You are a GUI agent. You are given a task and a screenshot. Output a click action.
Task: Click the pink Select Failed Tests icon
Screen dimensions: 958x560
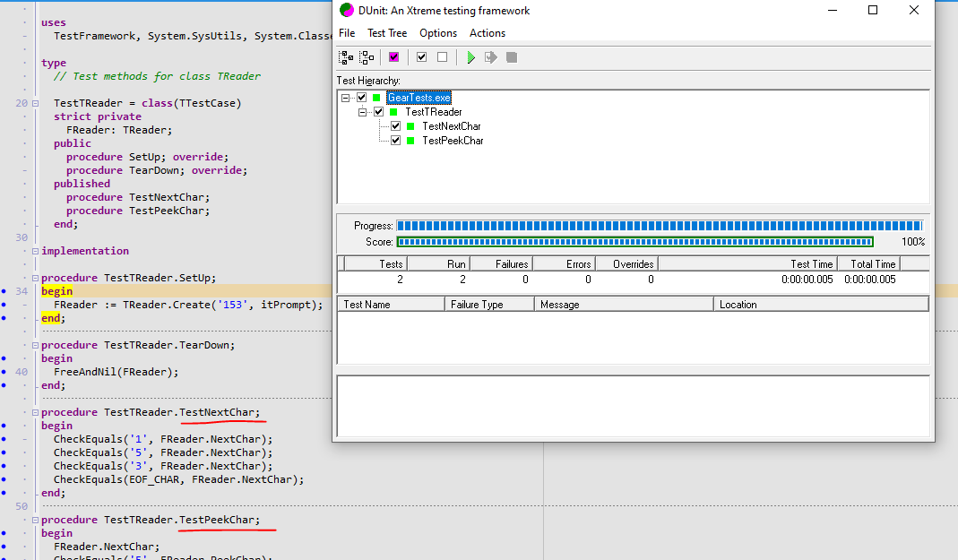coord(394,57)
